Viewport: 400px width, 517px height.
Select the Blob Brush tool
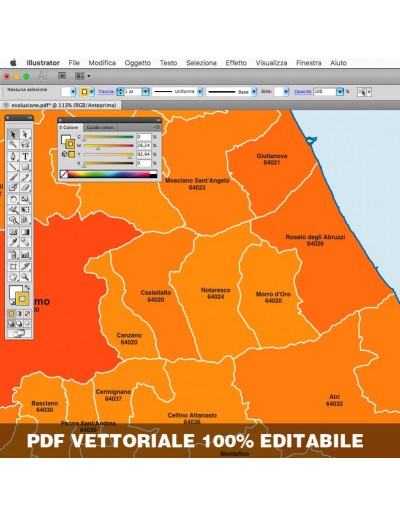[13, 187]
